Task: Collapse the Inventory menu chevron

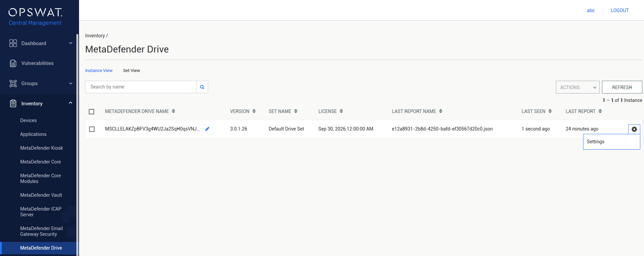Action: tap(71, 103)
